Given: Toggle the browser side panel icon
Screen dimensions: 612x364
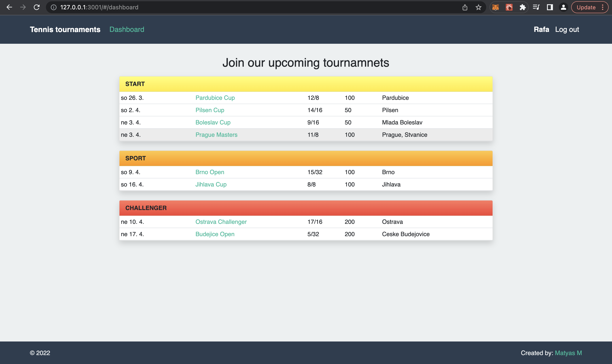Looking at the screenshot, I should 550,7.
